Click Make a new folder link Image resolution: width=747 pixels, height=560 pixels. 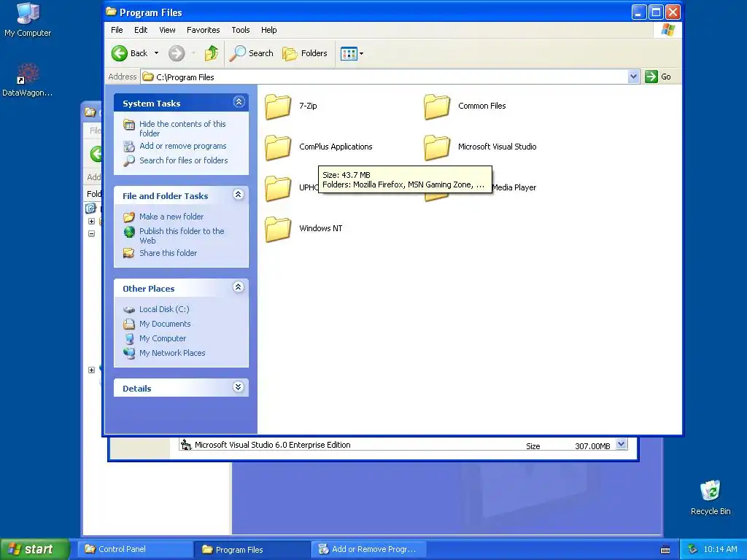(x=171, y=217)
